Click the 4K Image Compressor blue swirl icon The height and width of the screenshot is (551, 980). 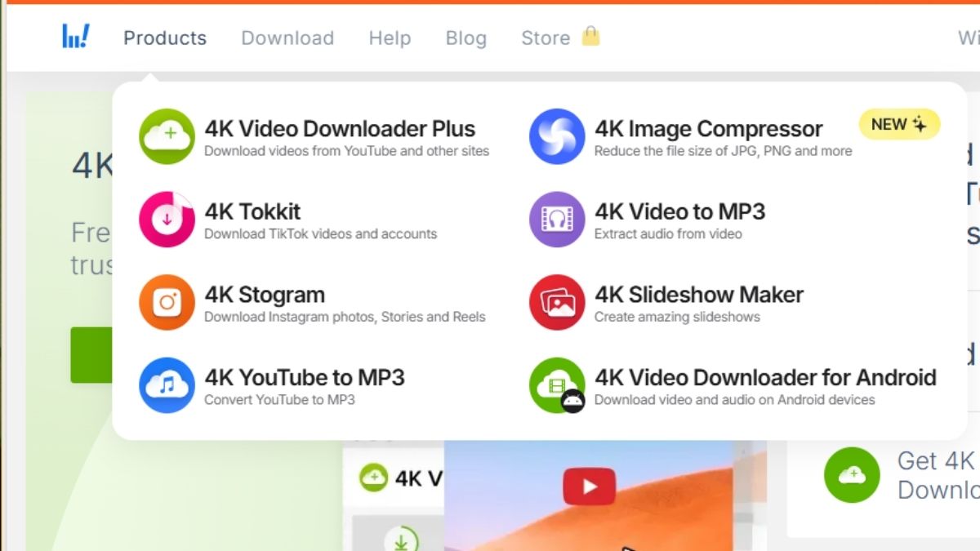557,137
